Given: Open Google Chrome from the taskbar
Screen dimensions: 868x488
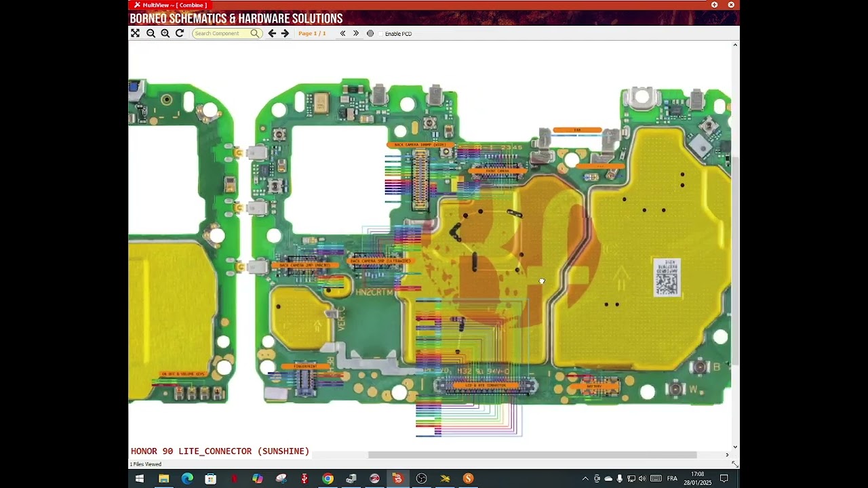Looking at the screenshot, I should click(328, 479).
